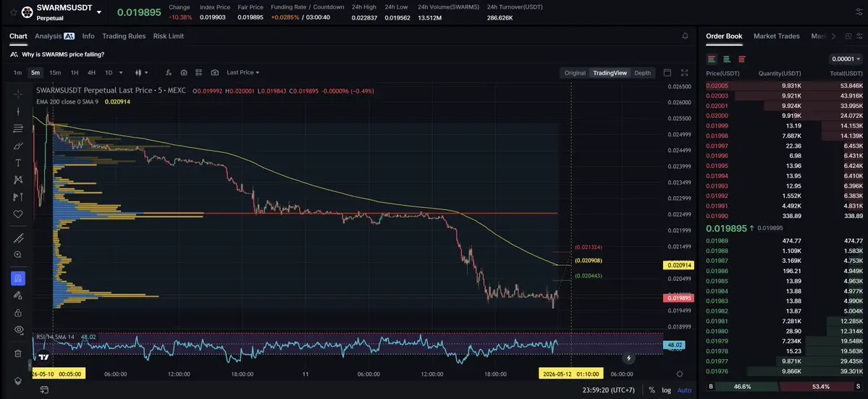The image size is (868, 399).
Task: Switch to the Chart tab
Action: (18, 36)
